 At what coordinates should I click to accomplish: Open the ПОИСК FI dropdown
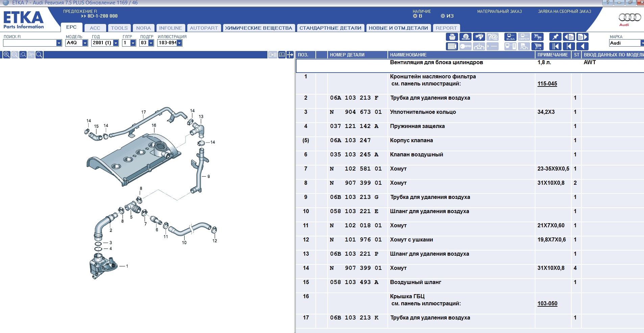point(59,43)
